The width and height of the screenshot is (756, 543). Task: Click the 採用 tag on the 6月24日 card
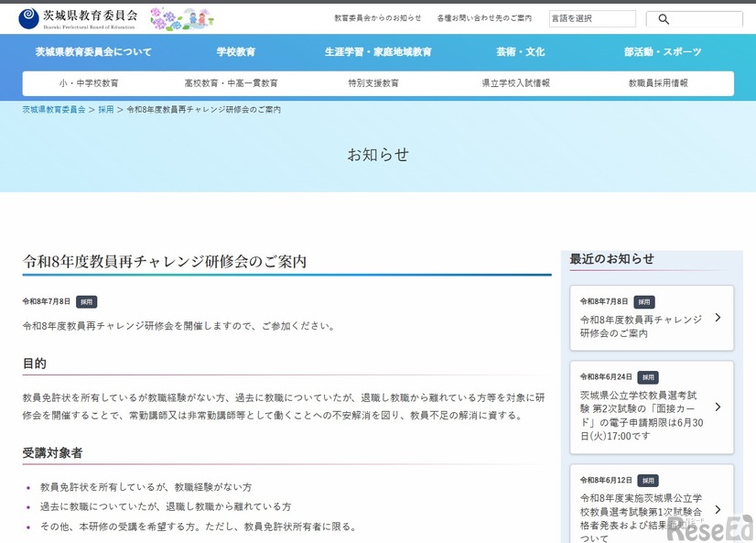(x=648, y=377)
